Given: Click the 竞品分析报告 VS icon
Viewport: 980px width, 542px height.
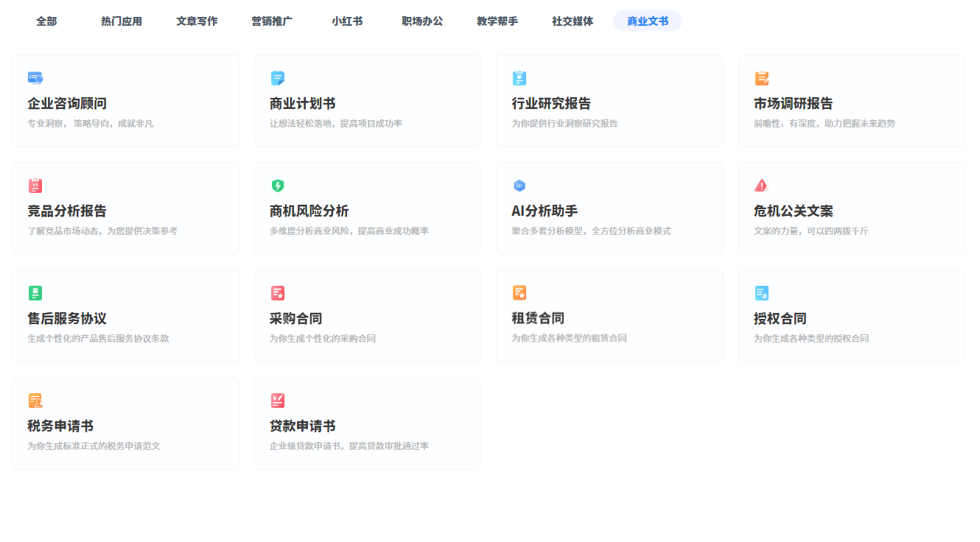Looking at the screenshot, I should pyautogui.click(x=35, y=186).
